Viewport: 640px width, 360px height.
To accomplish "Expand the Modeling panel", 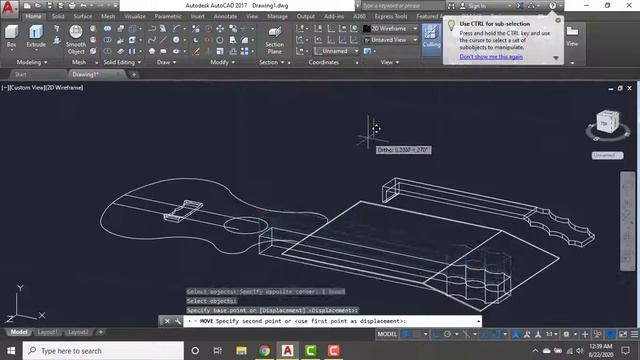I will click(x=31, y=62).
